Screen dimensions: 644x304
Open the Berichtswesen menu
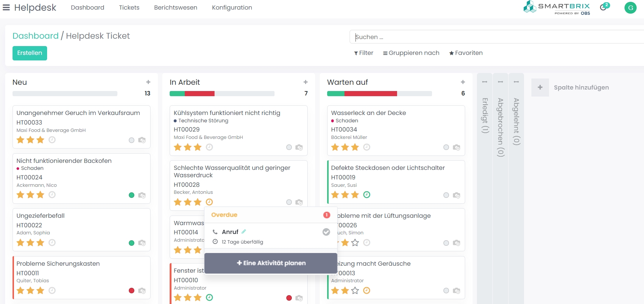point(176,7)
